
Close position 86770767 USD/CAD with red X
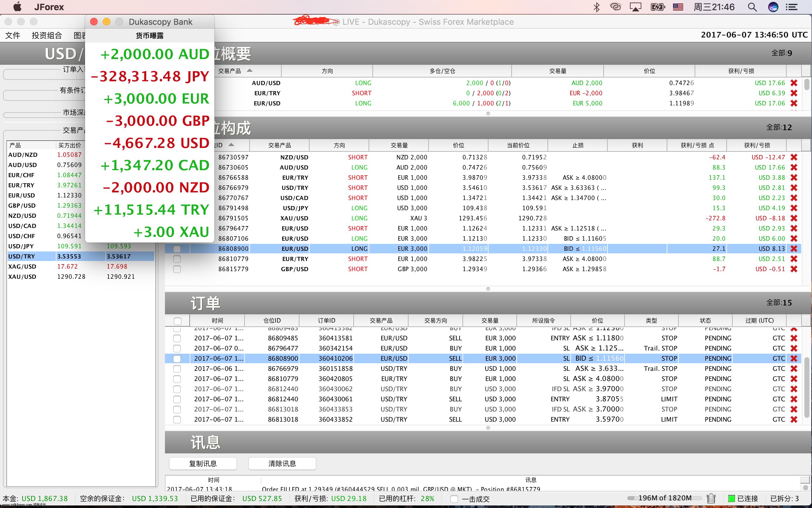click(x=794, y=198)
